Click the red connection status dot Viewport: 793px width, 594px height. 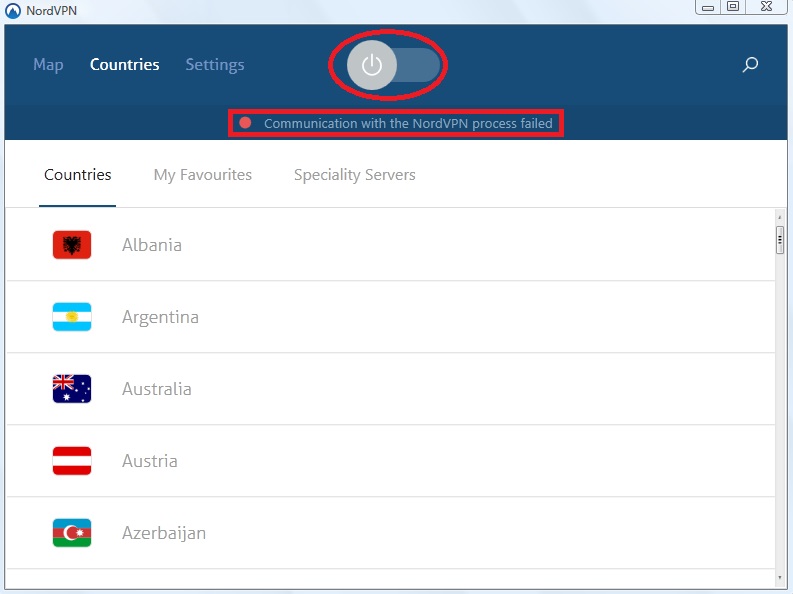pyautogui.click(x=245, y=123)
